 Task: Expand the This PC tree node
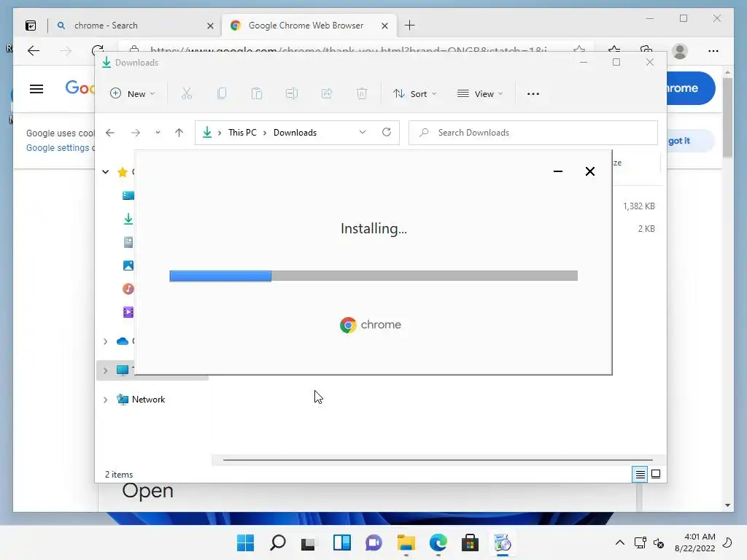(x=105, y=370)
